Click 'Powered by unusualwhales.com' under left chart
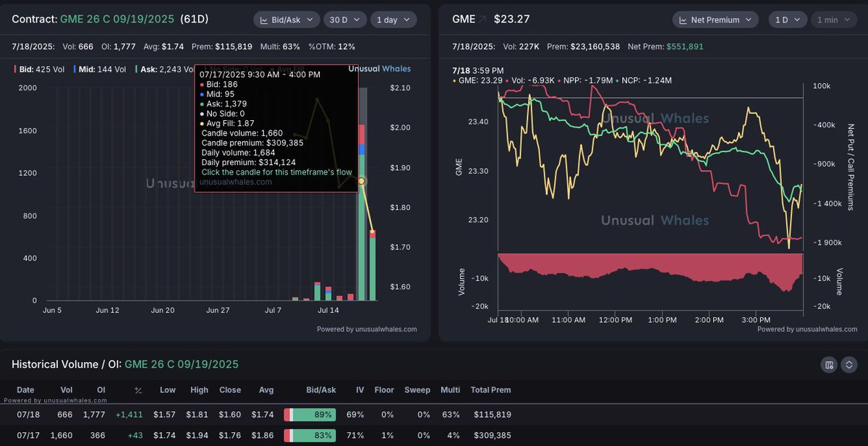 coord(367,329)
